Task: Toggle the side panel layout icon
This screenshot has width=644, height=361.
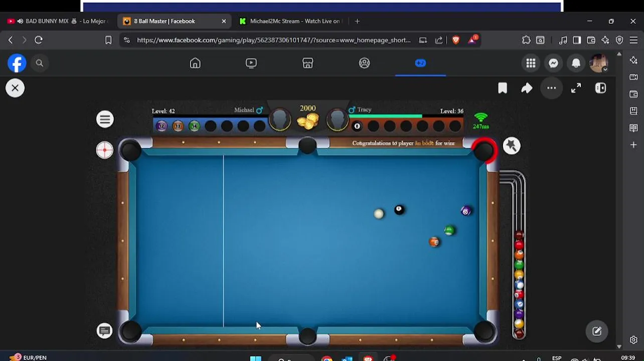Action: click(x=600, y=88)
